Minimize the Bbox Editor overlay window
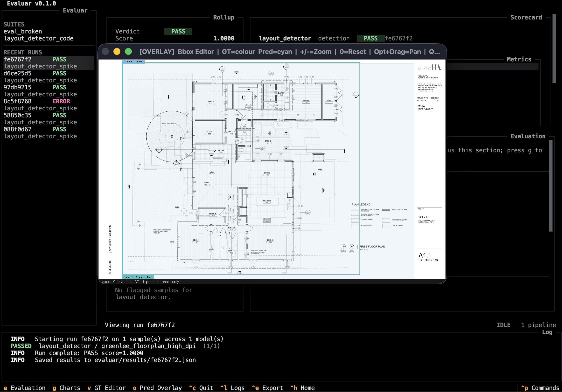The height and width of the screenshot is (392, 562). click(x=117, y=51)
